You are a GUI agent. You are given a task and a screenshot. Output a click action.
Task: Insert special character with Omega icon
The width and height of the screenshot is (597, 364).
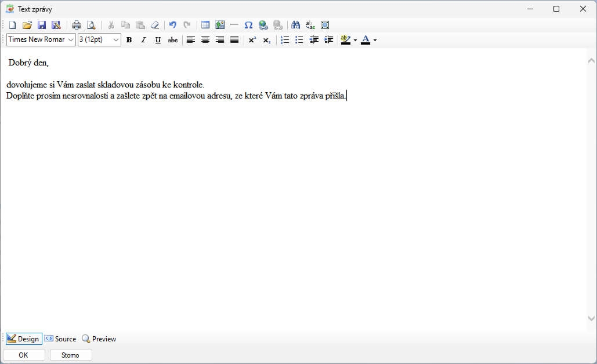click(248, 25)
